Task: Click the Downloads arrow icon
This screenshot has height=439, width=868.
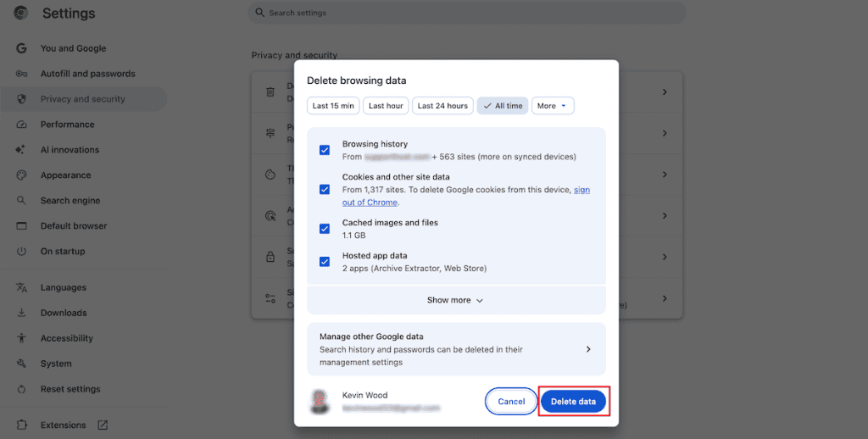Action: coord(21,313)
